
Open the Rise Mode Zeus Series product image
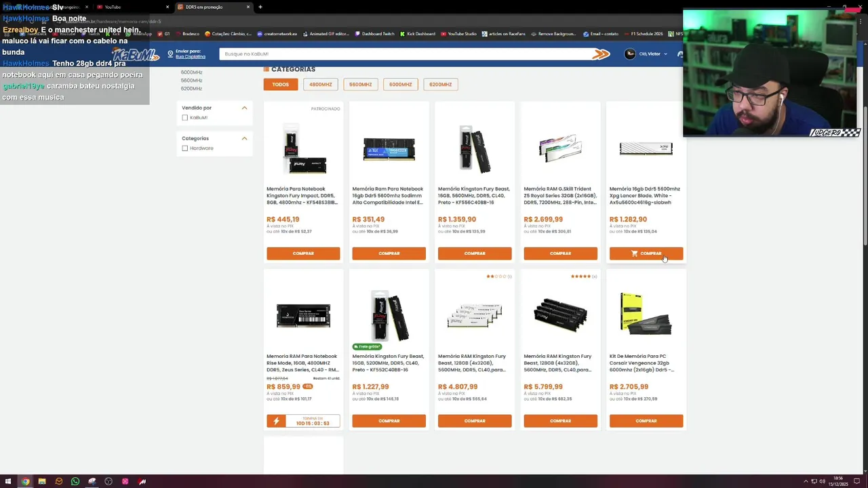[303, 316]
